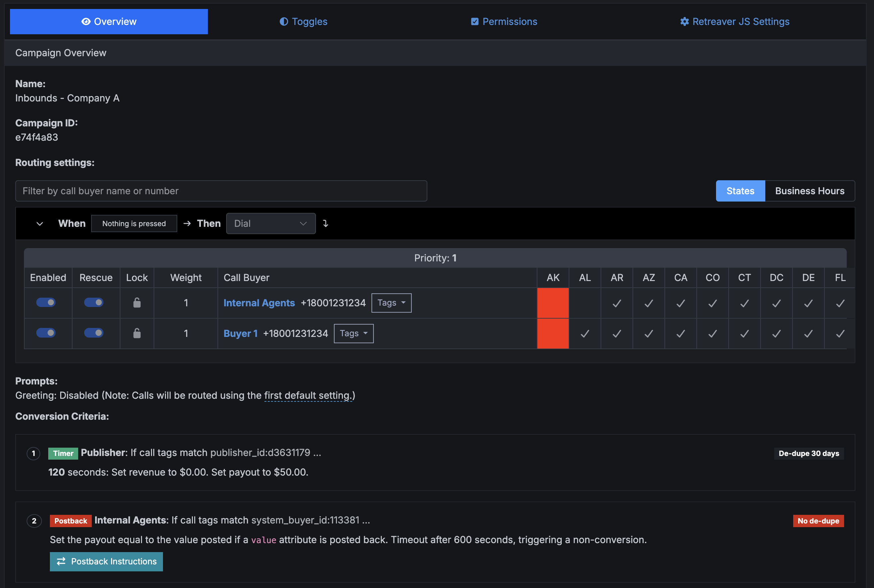
Task: Click the lock icon on the Buyer 1 row
Action: [137, 333]
